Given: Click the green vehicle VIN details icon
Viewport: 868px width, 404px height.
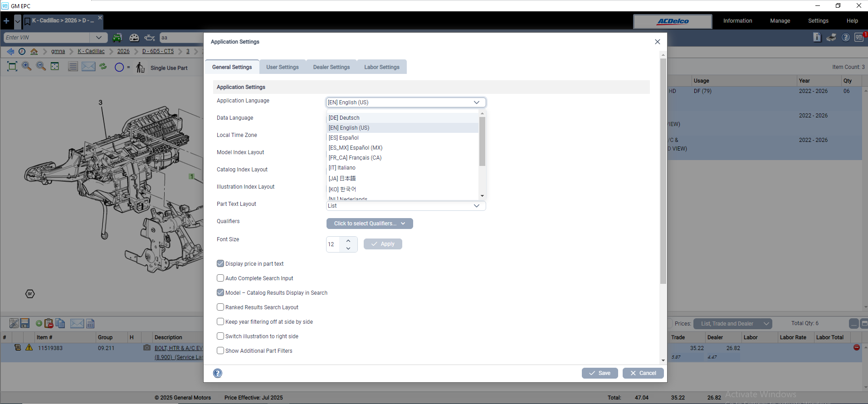Looking at the screenshot, I should 117,38.
